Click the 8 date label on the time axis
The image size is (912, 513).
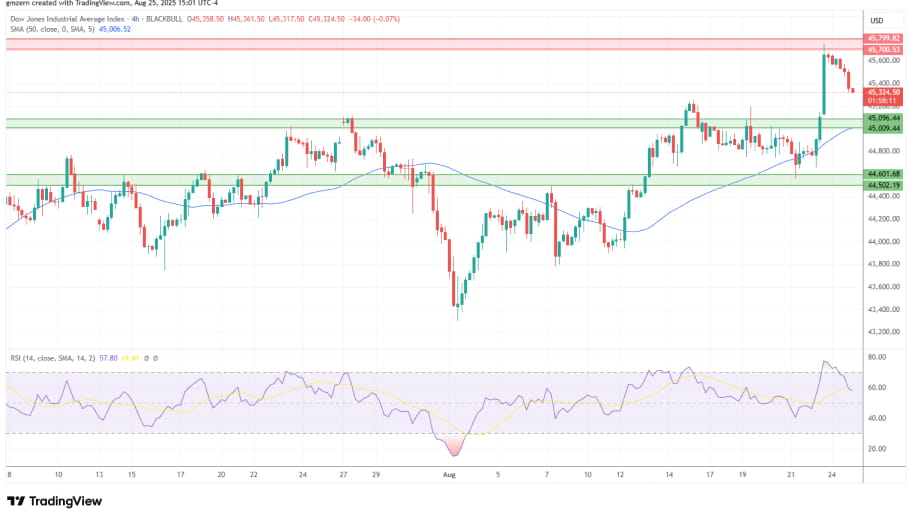(9, 475)
